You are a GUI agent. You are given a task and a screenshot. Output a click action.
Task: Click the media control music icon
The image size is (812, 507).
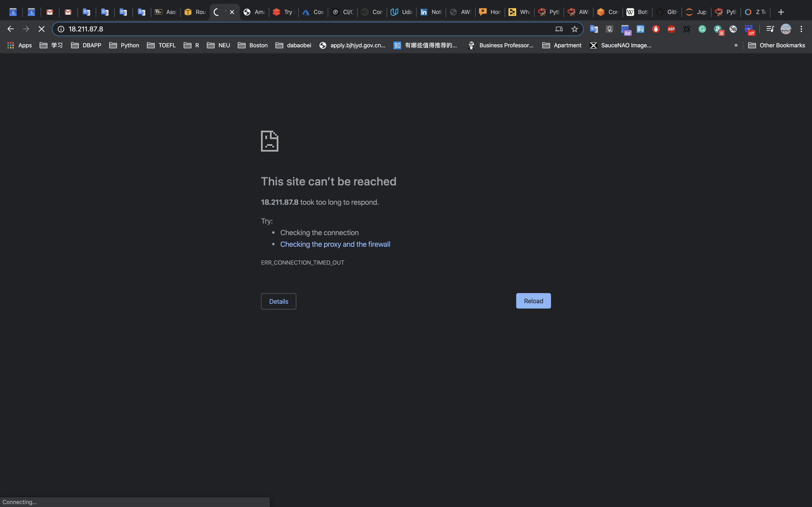tap(770, 29)
